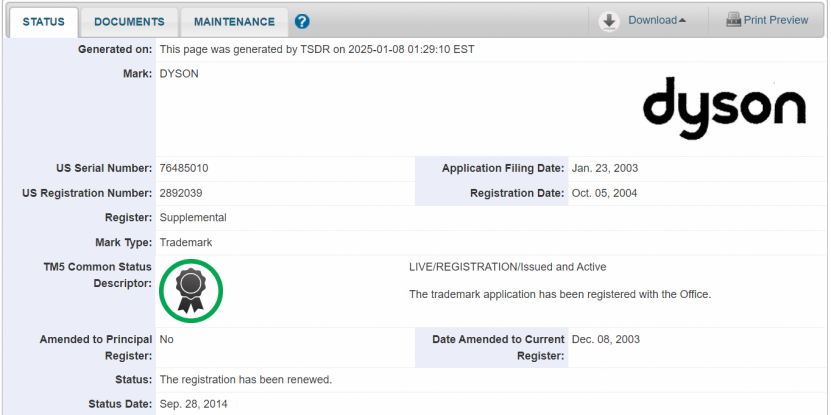Viewport: 831px width, 415px height.
Task: Expand the Download dropdown menu
Action: click(657, 20)
